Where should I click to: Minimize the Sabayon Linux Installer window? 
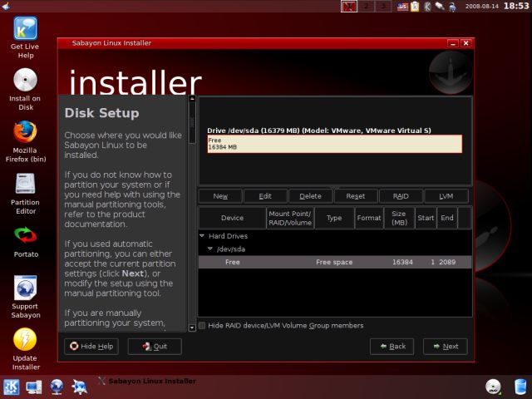pos(453,43)
